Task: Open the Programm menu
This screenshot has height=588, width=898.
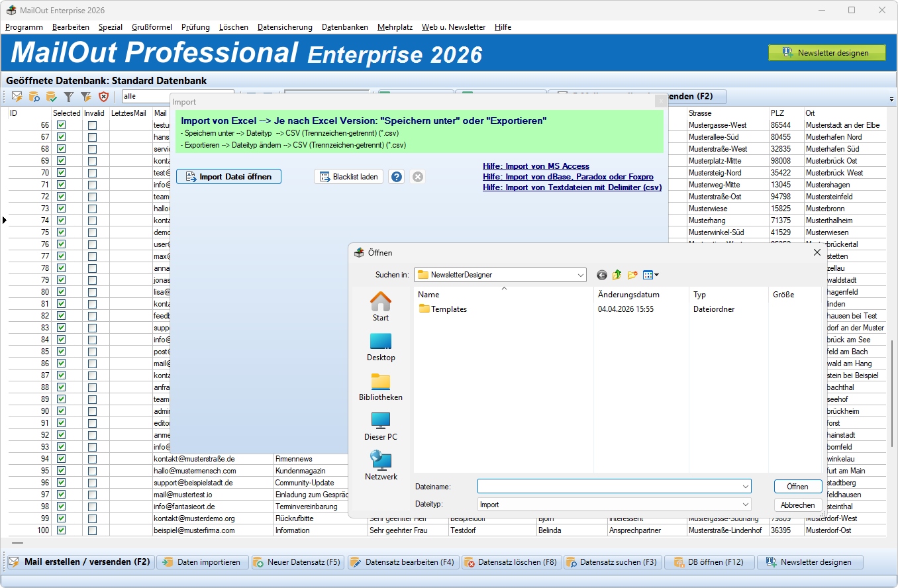Action: click(24, 27)
